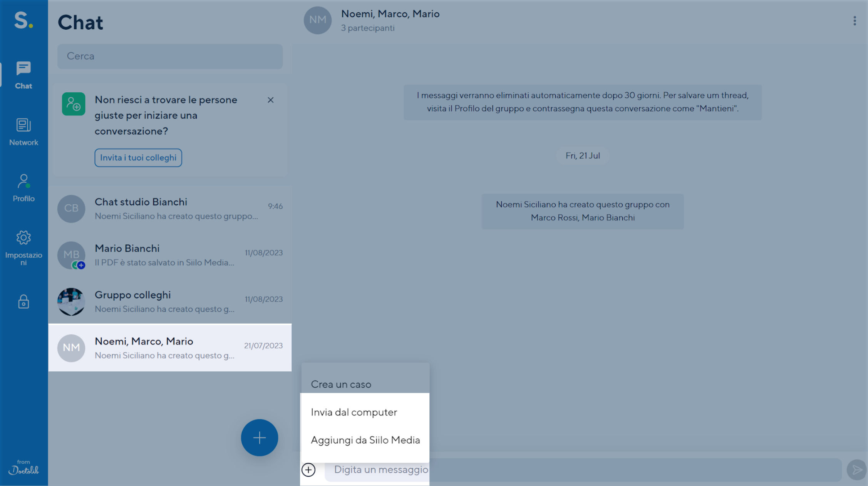Open 'Chat studio Bianchi' conversation

pos(170,209)
